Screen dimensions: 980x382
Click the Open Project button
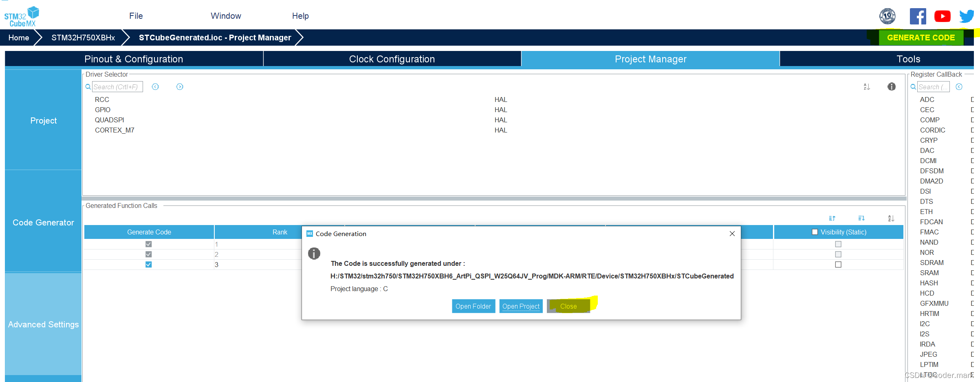[521, 306]
